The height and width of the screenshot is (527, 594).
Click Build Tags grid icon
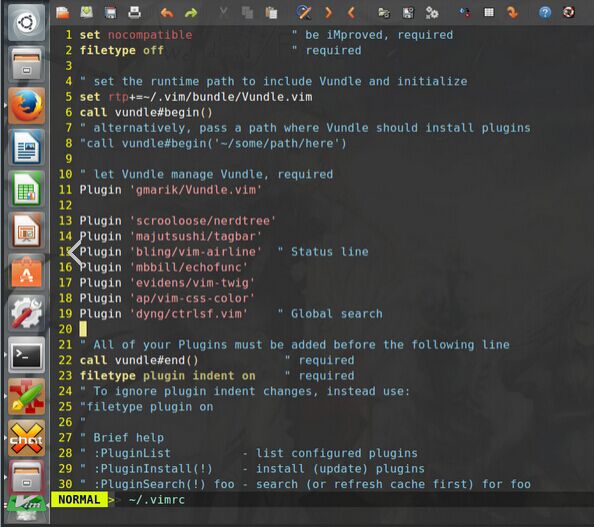click(x=489, y=13)
